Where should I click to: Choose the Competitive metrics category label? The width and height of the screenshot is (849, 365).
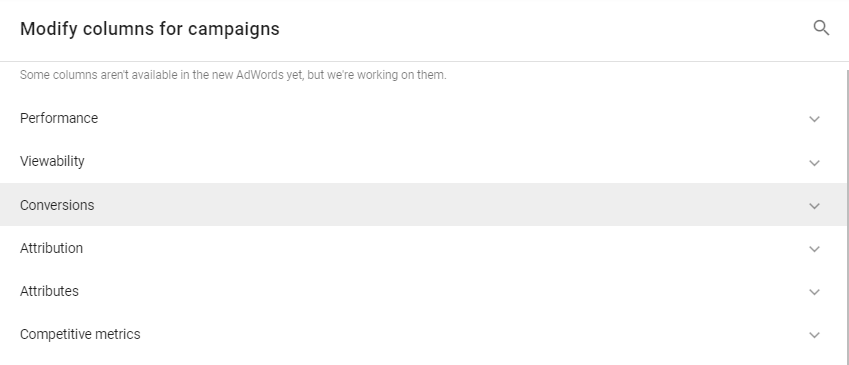[x=80, y=334]
